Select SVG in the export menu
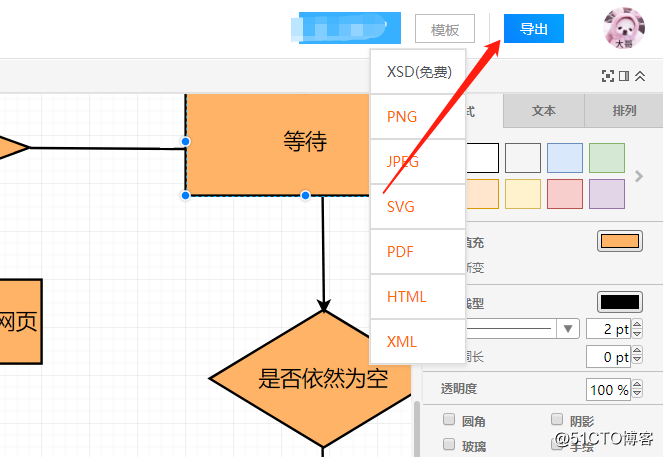This screenshot has height=457, width=663. click(418, 207)
